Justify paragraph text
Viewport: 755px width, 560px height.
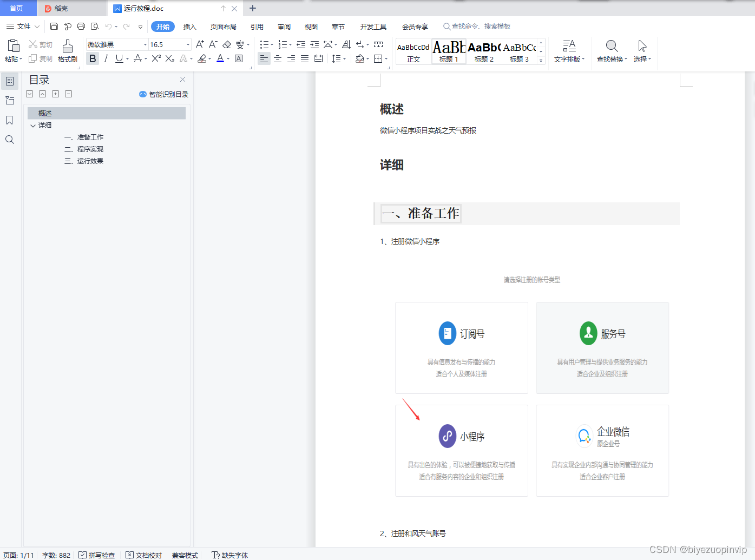tap(305, 58)
